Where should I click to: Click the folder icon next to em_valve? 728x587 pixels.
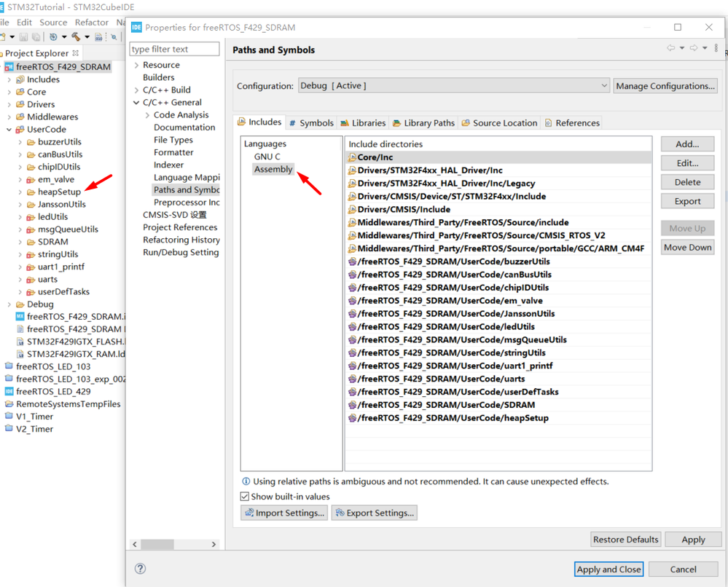coord(31,180)
